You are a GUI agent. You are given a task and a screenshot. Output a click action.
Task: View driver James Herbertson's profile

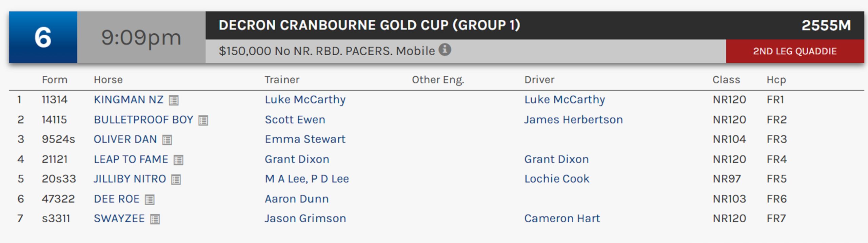click(573, 120)
